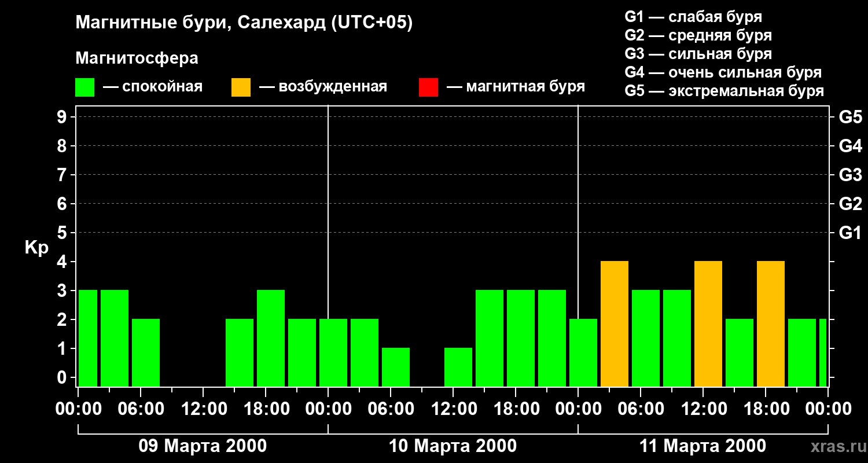
Task: Select the chart title 'Магнитные бури, Салехард (UTC+05)'
Action: coord(244,23)
